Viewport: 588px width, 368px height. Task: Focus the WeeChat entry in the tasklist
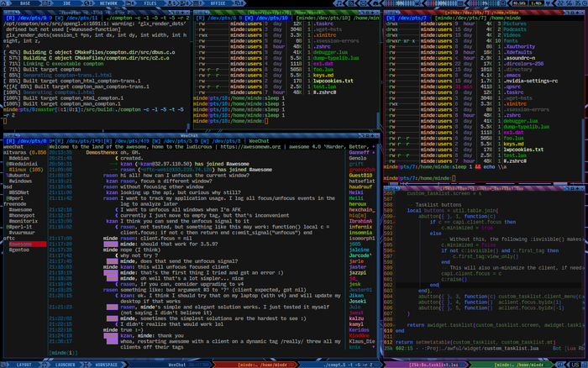pyautogui.click(x=177, y=365)
